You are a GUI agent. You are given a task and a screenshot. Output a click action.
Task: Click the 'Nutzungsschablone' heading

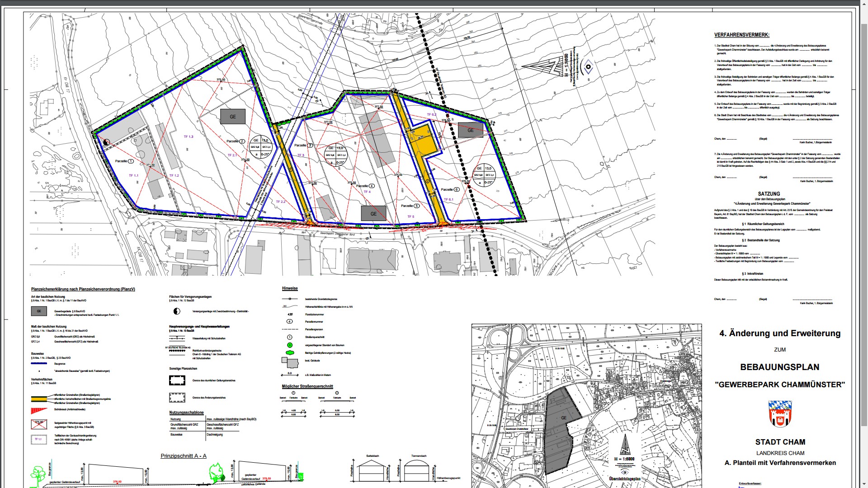point(186,413)
